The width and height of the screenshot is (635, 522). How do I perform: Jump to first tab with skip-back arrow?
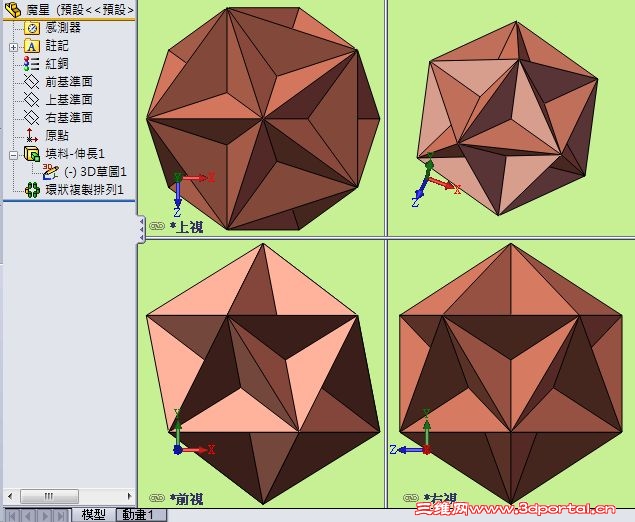point(13,516)
